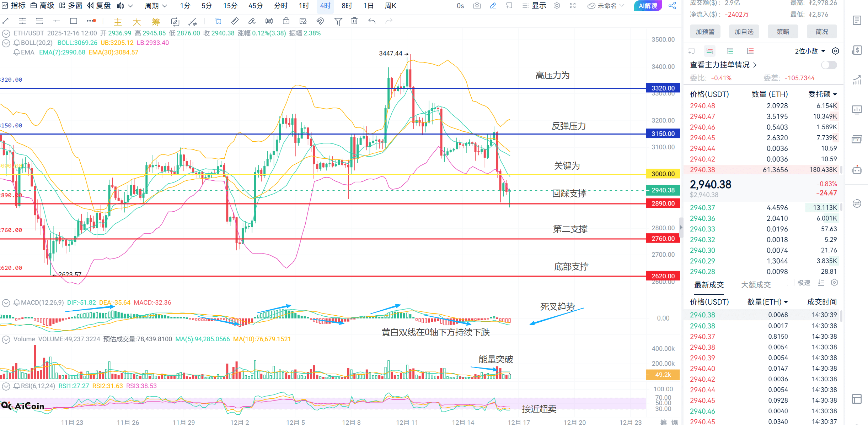Click the yellow 3000.00 price line label
This screenshot has height=425, width=868.
point(663,174)
